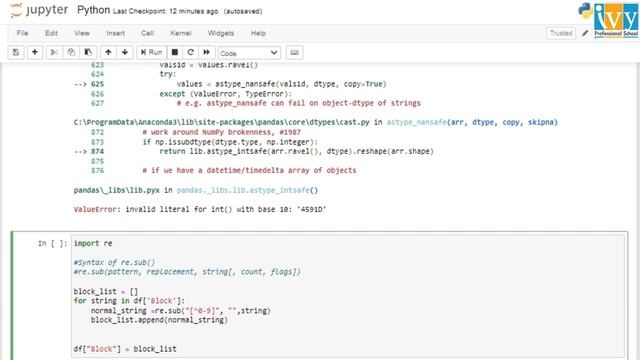Image resolution: width=640 pixels, height=360 pixels.
Task: Open the File menu
Action: point(22,33)
